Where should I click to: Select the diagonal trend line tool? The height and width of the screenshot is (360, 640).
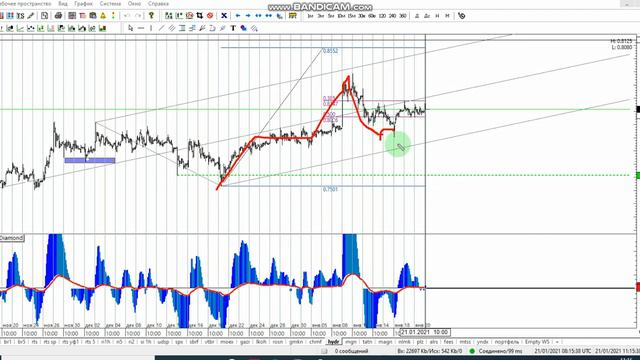pyautogui.click(x=161, y=28)
